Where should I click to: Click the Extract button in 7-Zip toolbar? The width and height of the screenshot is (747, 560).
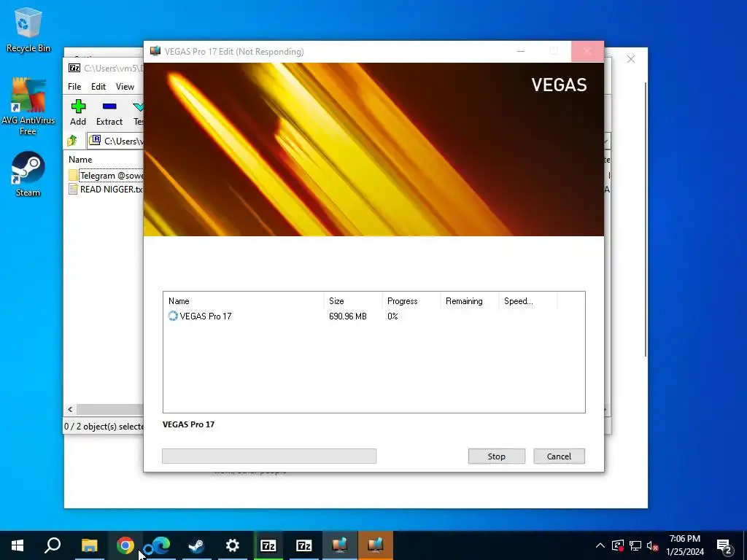click(x=109, y=113)
